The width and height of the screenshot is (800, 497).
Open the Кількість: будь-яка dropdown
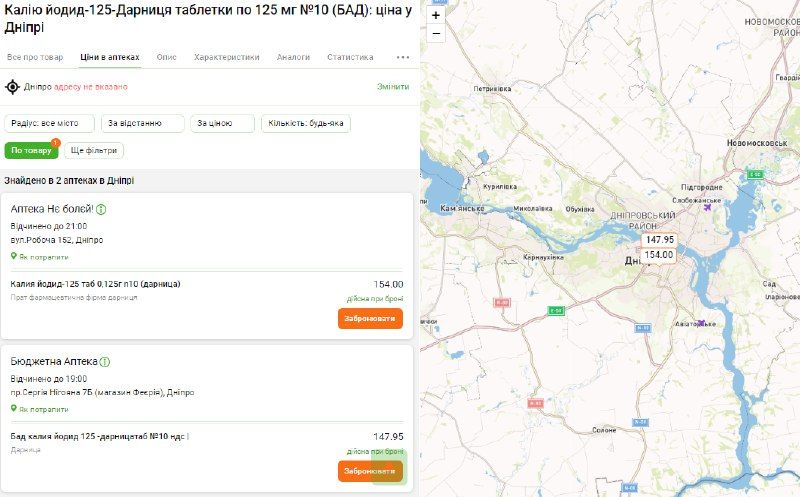pos(306,123)
